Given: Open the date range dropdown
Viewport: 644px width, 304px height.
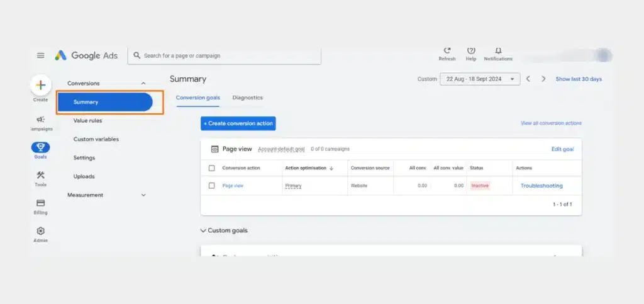Looking at the screenshot, I should tap(480, 79).
